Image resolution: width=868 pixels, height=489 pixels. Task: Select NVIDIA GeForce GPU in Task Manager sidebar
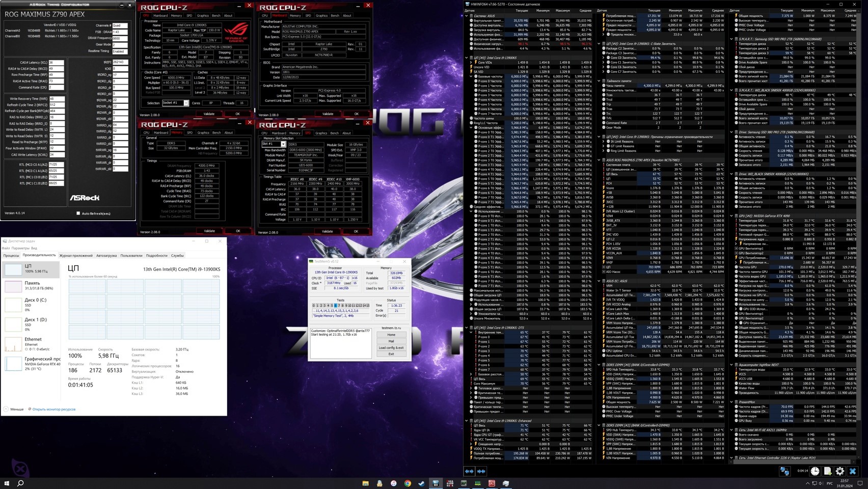tap(31, 363)
